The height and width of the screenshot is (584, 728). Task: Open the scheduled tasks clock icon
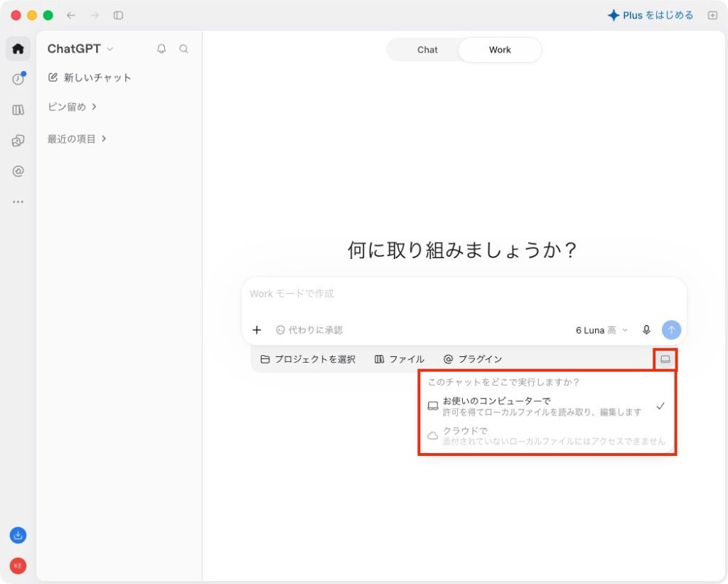(x=18, y=79)
